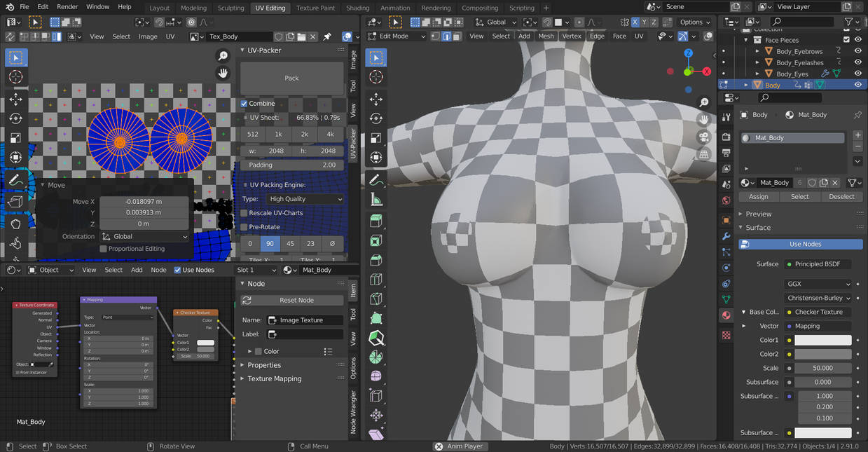Toggle Proportional Editing in Move panel
The height and width of the screenshot is (452, 868).
click(x=104, y=249)
